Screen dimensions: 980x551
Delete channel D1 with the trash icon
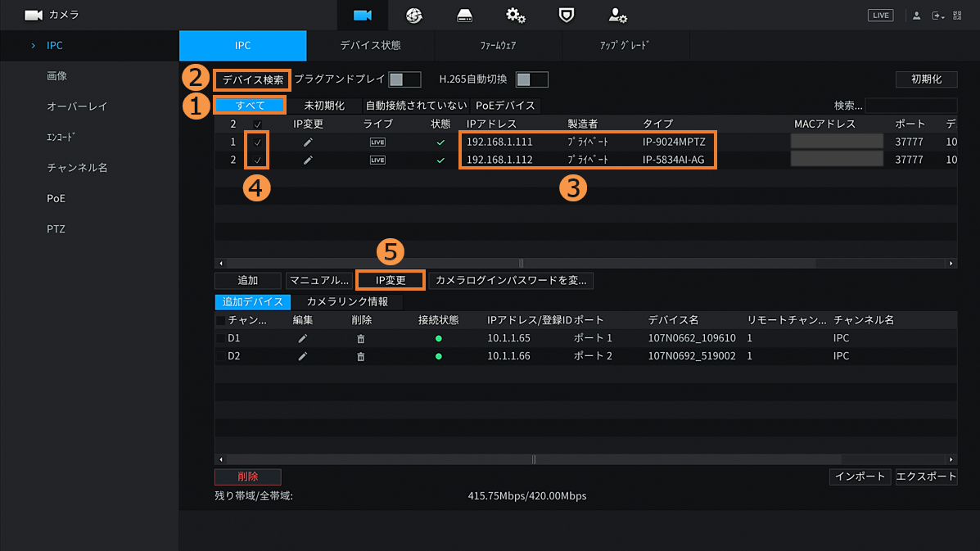click(x=360, y=338)
